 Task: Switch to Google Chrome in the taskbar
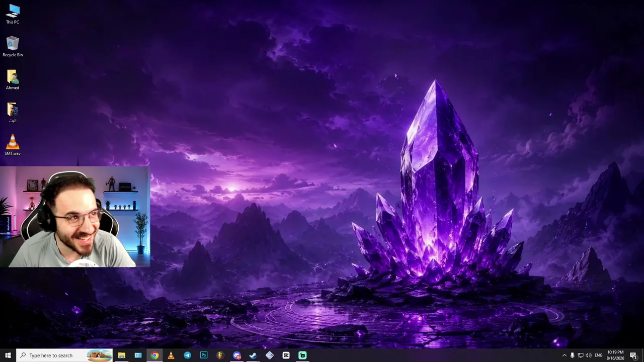click(154, 355)
